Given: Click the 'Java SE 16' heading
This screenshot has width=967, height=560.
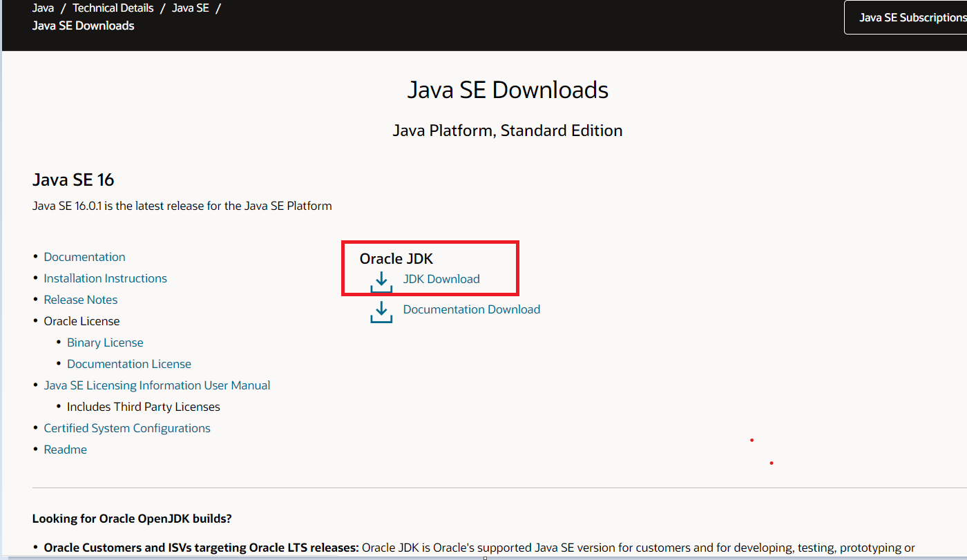Looking at the screenshot, I should 73,180.
